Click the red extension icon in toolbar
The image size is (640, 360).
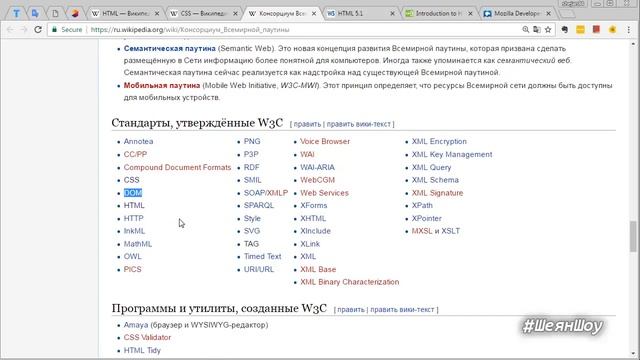coord(596,29)
